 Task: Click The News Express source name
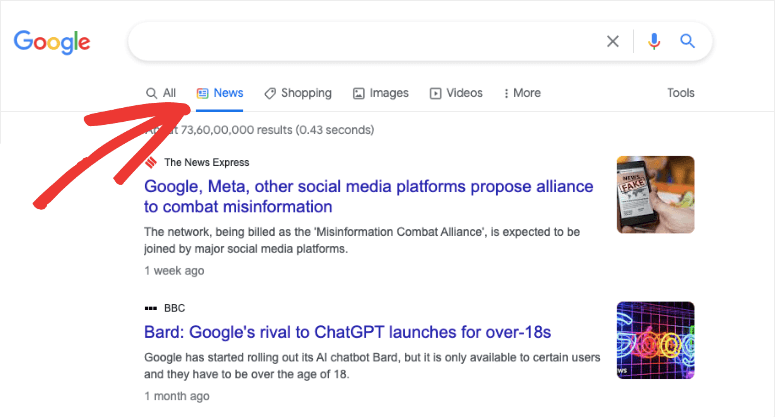pyautogui.click(x=207, y=162)
